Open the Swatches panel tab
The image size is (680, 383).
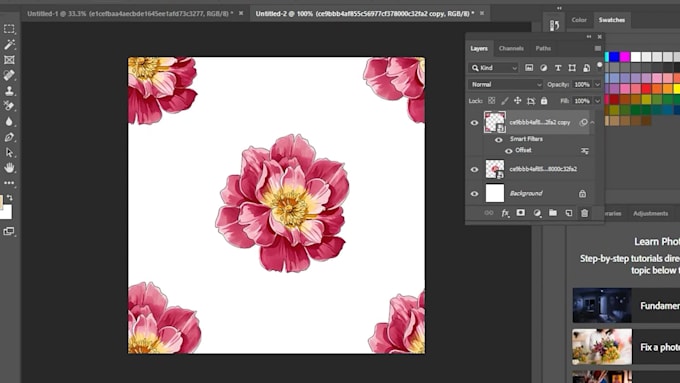(x=612, y=20)
